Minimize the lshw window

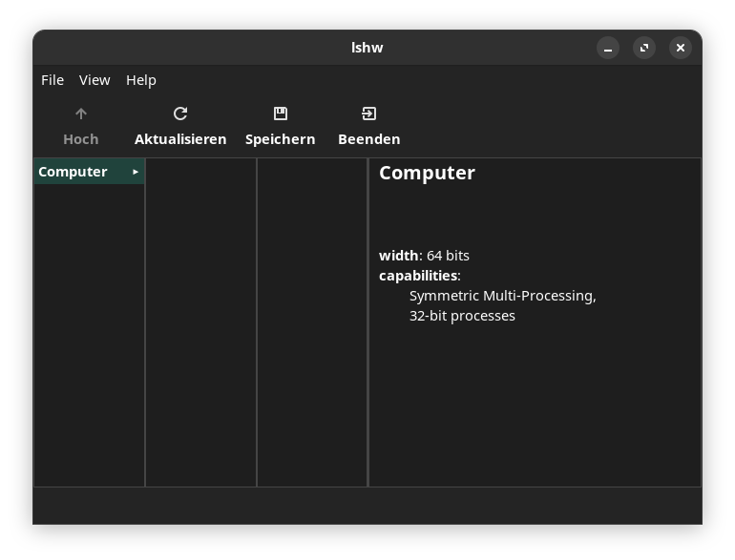click(608, 48)
